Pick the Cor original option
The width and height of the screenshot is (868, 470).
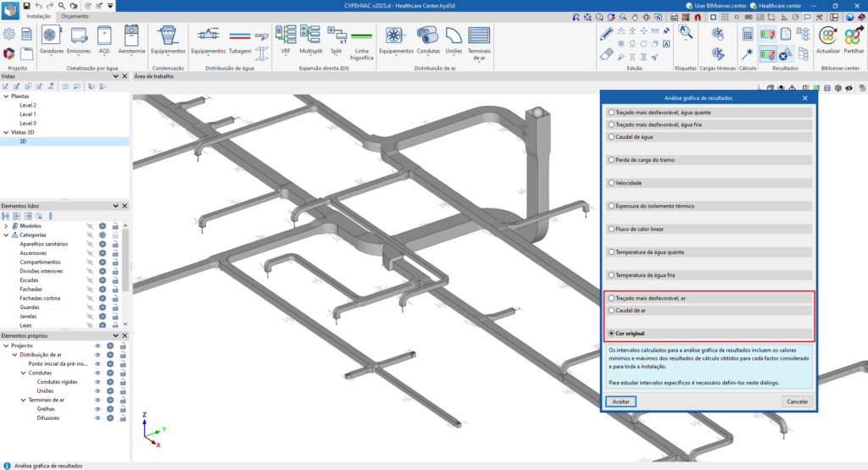tap(611, 334)
